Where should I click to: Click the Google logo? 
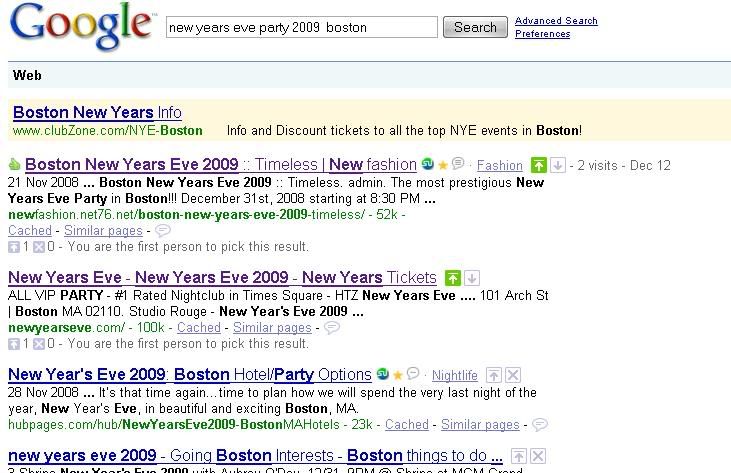pyautogui.click(x=81, y=26)
